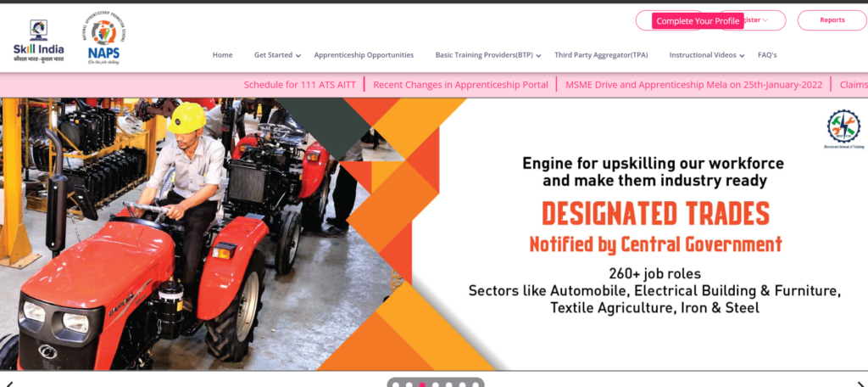Screen dimensions: 868x387
Task: Click the Reports button
Action: tap(832, 20)
